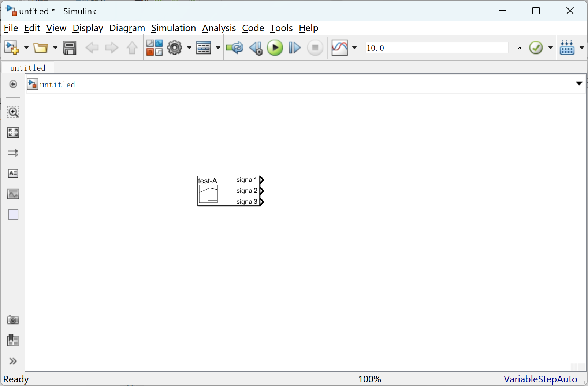Click the Fit to View icon

(13, 132)
